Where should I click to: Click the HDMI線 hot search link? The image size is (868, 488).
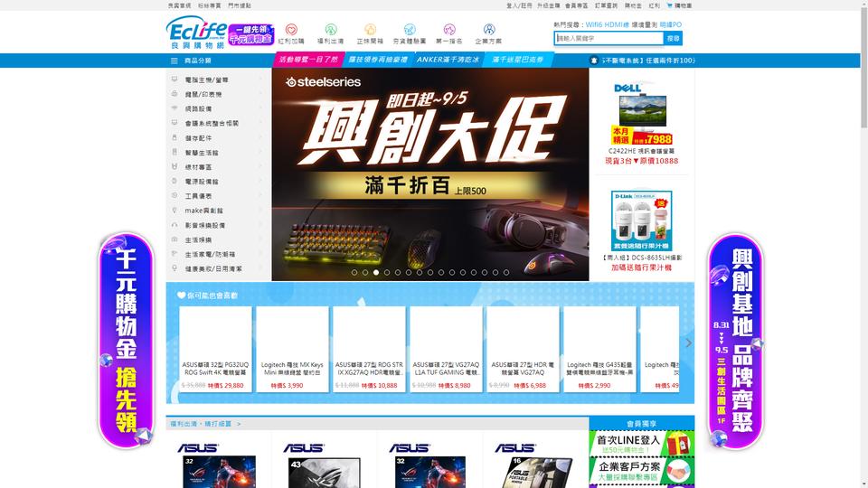[x=617, y=25]
